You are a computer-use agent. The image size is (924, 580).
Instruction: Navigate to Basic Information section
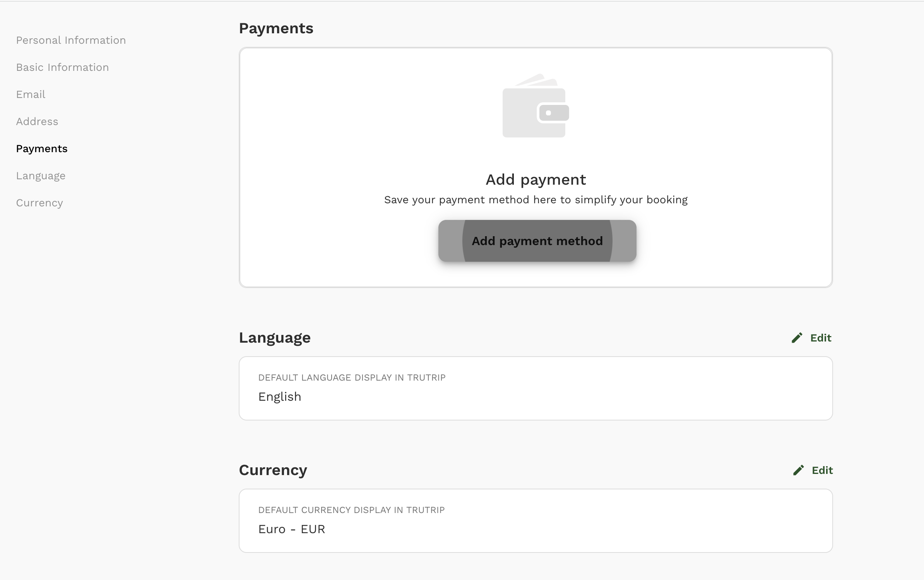pos(62,67)
